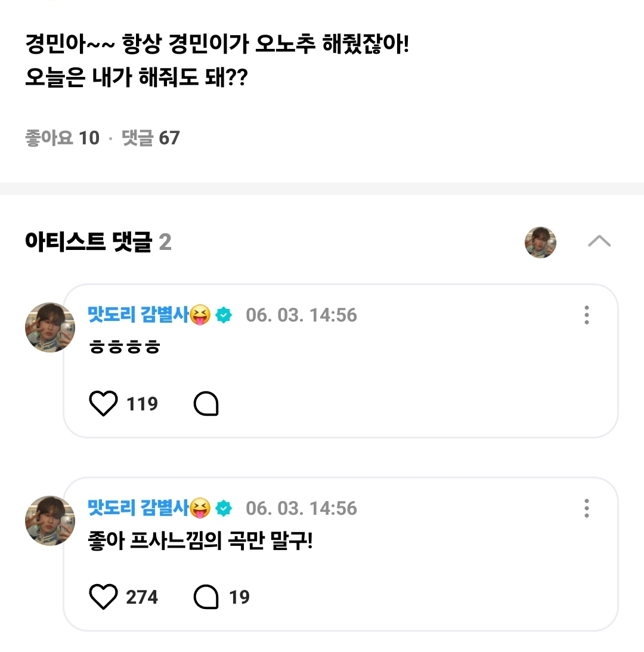Viewport: 644px width, 652px height.
Task: Open 맛도리 감별사 profile from second comment
Action: click(140, 508)
